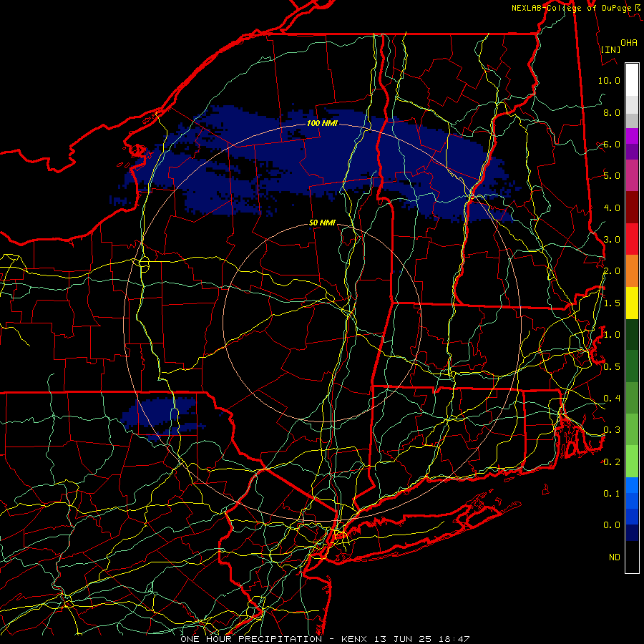This screenshot has width=644, height=644.
Task: Click the ND legend label
Action: pyautogui.click(x=615, y=557)
